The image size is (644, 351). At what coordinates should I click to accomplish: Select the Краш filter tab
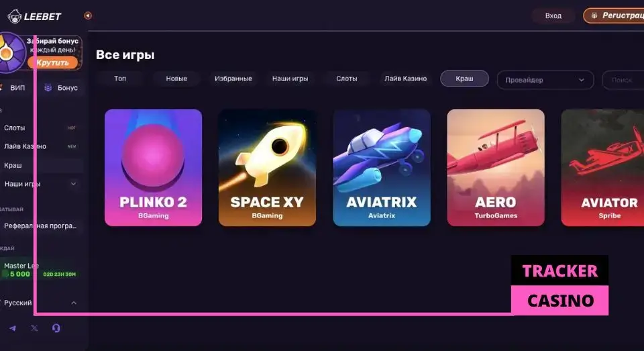[464, 79]
